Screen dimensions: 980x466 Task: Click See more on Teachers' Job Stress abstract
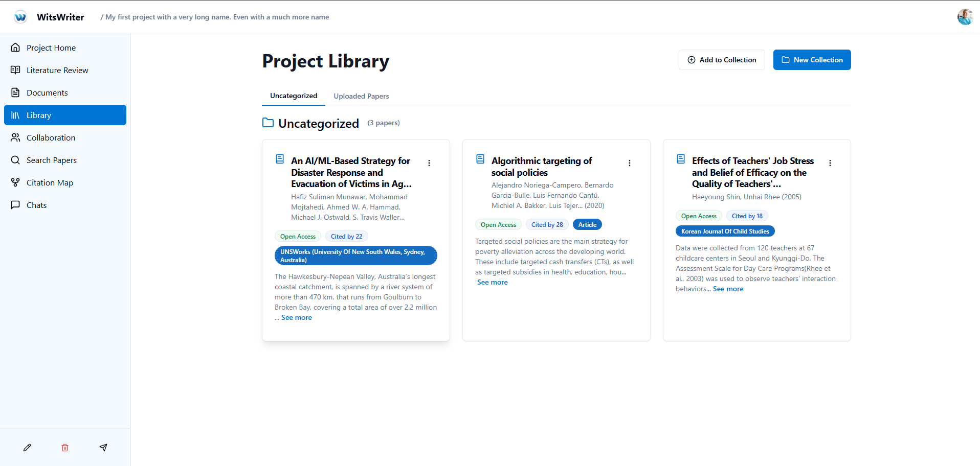[x=728, y=289]
